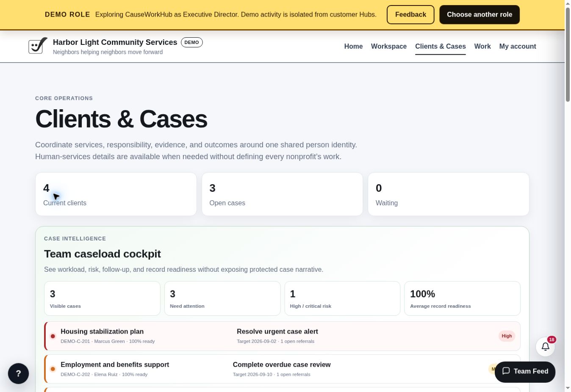Click the orange status dot on Employment and benefits support
Viewport: 571px width, 392px height.
pyautogui.click(x=53, y=369)
